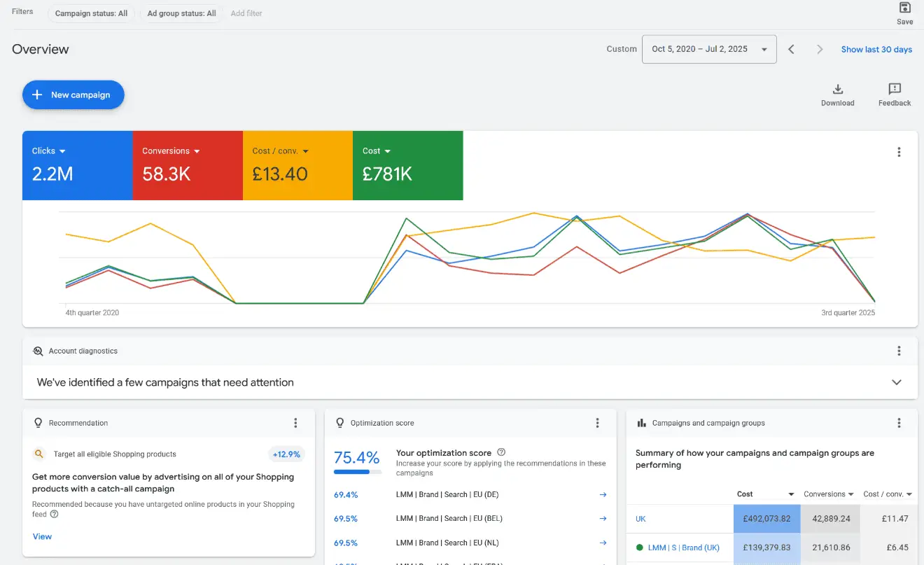Click previous arrow on date range navigation
The width and height of the screenshot is (924, 565).
(792, 49)
